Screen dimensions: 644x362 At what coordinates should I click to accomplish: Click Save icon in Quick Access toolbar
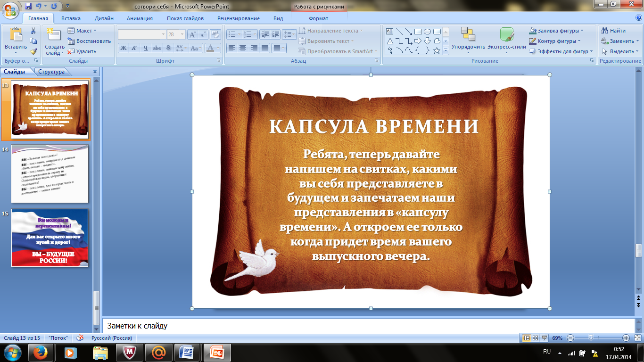click(x=28, y=7)
